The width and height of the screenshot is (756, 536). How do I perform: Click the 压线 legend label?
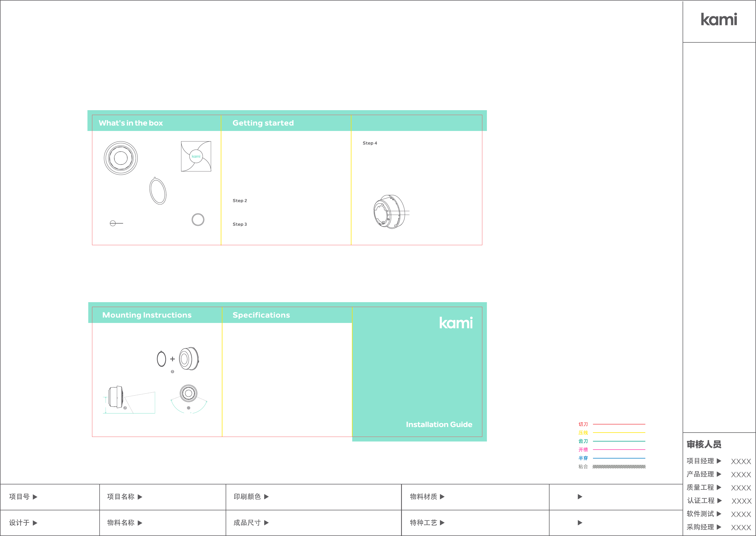point(583,433)
